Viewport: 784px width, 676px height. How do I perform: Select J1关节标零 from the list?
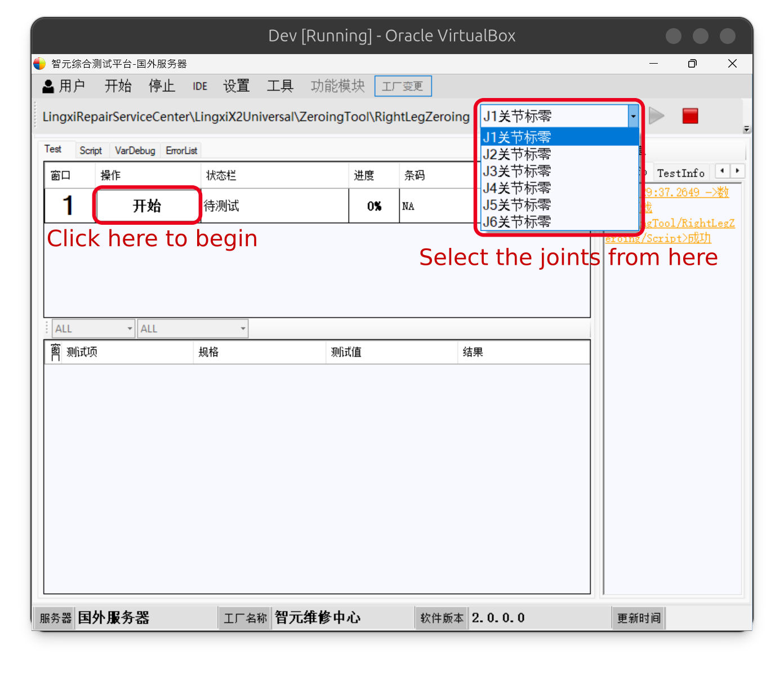pyautogui.click(x=560, y=137)
